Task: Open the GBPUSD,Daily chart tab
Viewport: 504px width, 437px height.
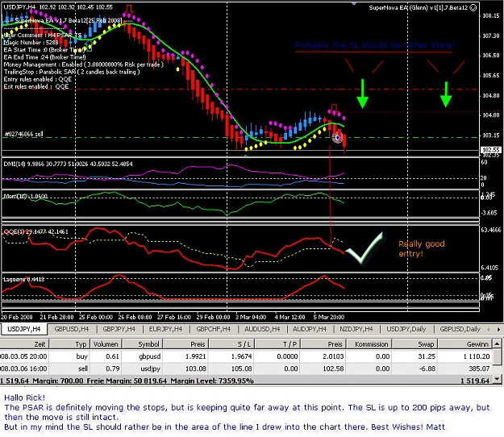Action: [460, 329]
